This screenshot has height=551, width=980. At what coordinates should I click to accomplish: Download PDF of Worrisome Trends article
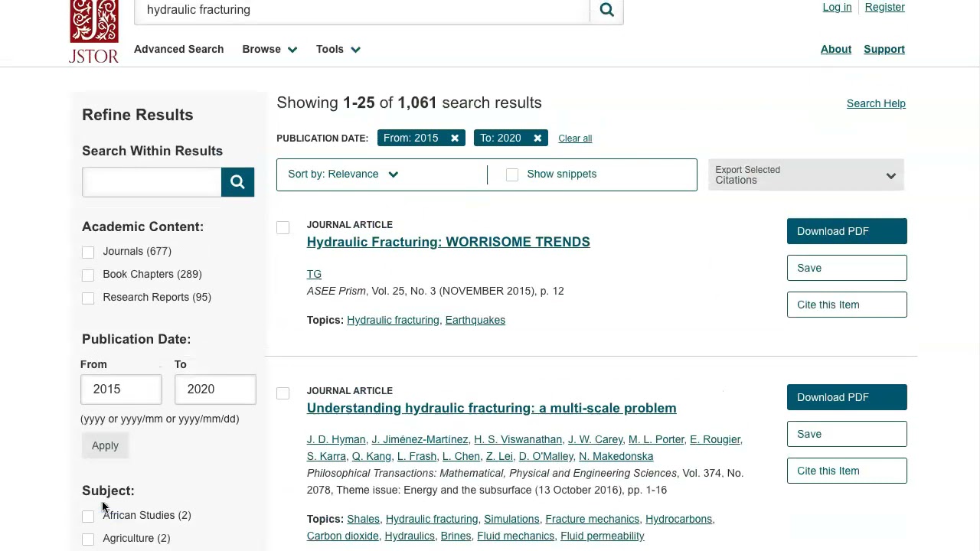(847, 231)
